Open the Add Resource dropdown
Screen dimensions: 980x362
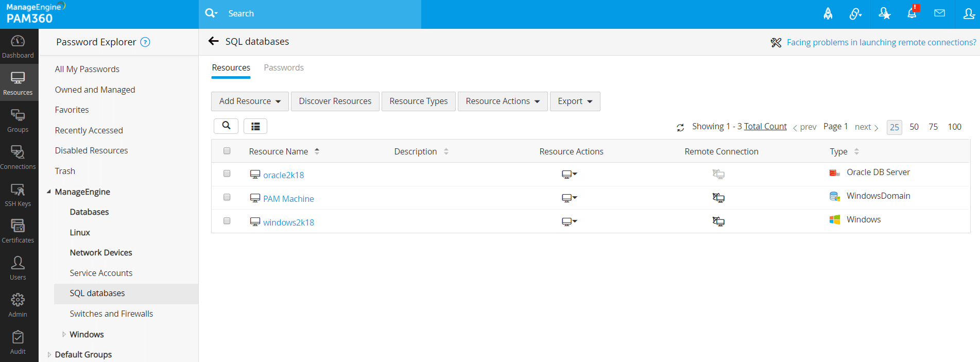pos(250,101)
